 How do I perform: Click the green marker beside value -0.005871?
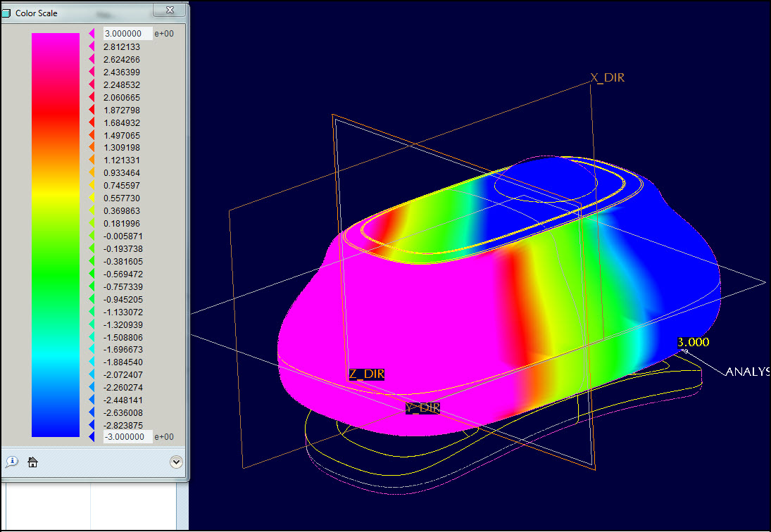tap(92, 236)
